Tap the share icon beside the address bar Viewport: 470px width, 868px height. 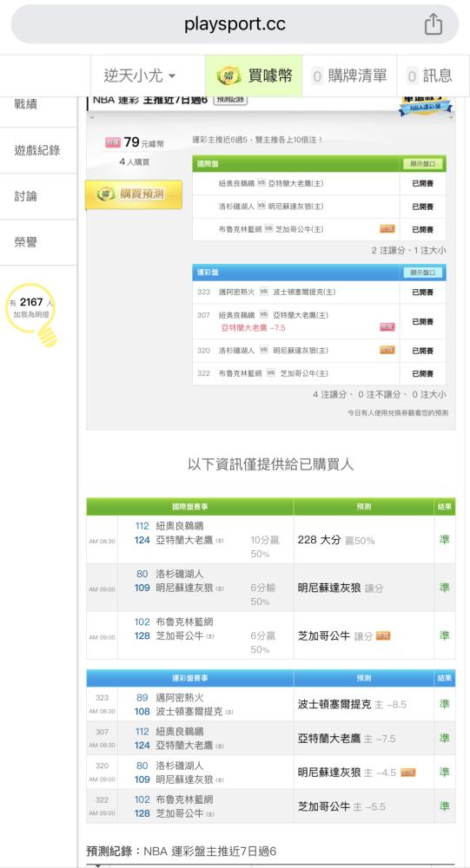coord(433,24)
